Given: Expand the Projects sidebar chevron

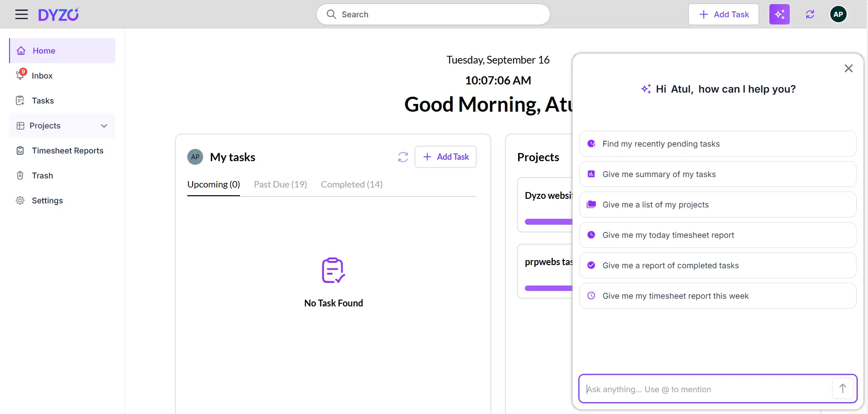Looking at the screenshot, I should [104, 126].
